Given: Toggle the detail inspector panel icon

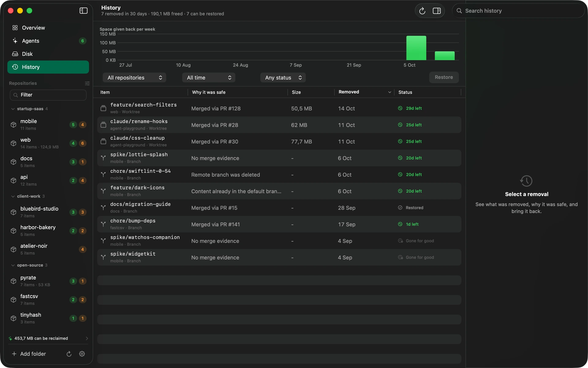Looking at the screenshot, I should tap(437, 11).
